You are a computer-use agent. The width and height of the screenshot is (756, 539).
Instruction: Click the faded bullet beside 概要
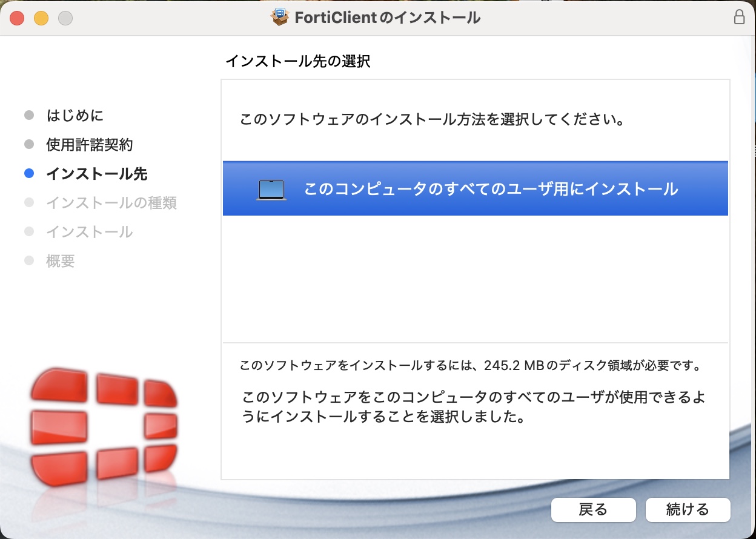[29, 261]
